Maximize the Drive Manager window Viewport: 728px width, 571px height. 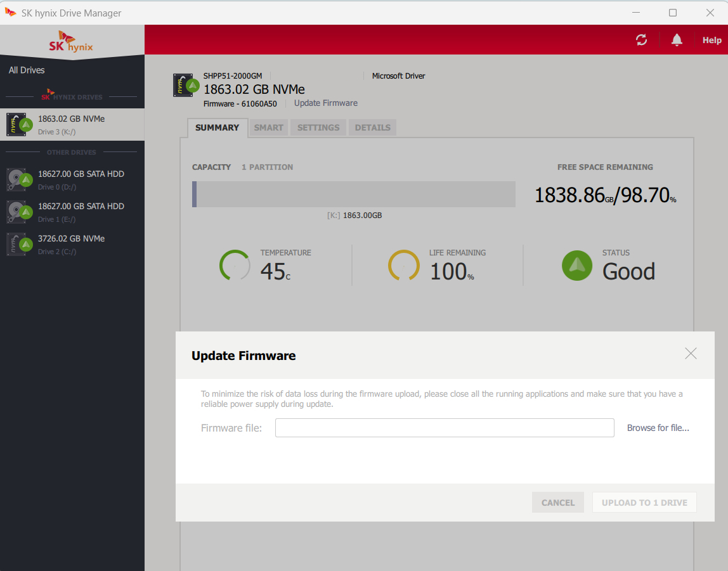pos(672,13)
